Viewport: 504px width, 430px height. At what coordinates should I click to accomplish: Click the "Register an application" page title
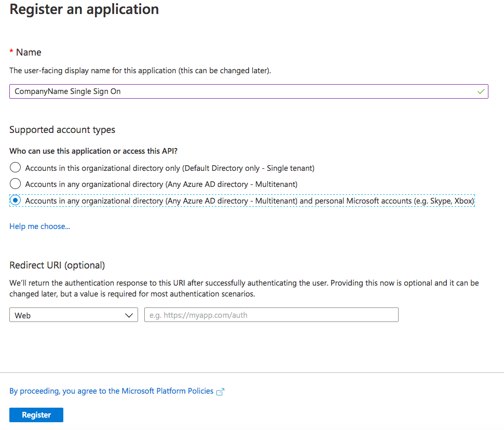tap(84, 9)
